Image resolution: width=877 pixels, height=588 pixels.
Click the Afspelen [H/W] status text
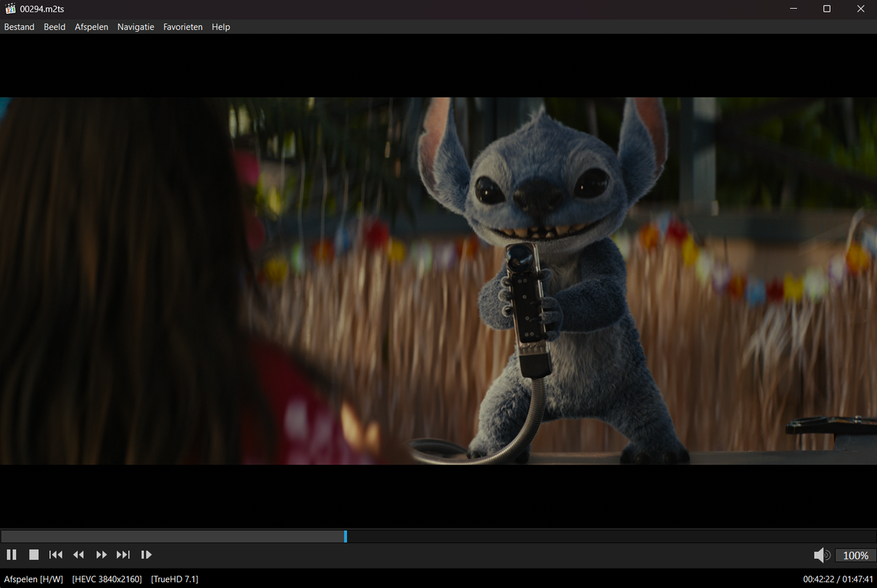click(34, 579)
